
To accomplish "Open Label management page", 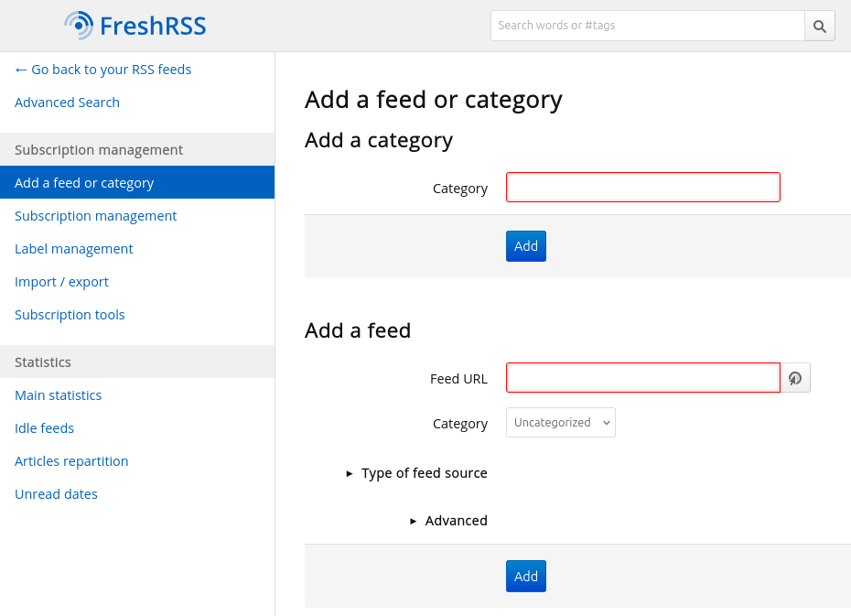I will coord(73,249).
